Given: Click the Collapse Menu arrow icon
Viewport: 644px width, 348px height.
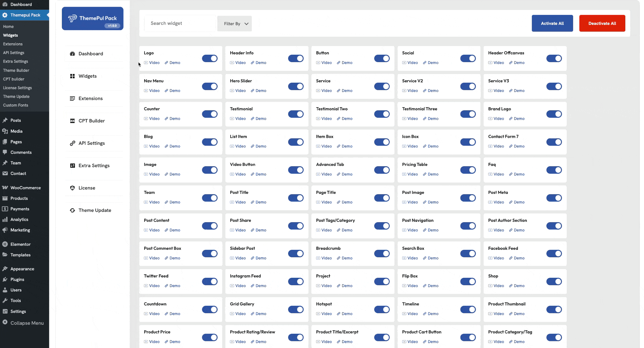Looking at the screenshot, I should tap(5, 322).
